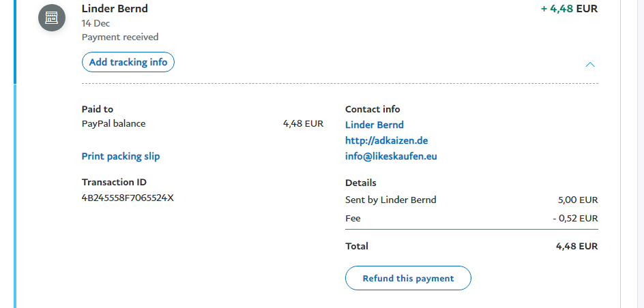Viewport: 644px width, 308px height.
Task: Click the Refund this payment button
Action: tap(408, 278)
